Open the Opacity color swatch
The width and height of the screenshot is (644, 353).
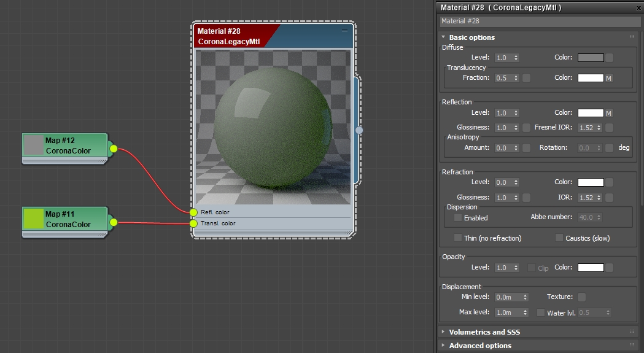coord(591,268)
